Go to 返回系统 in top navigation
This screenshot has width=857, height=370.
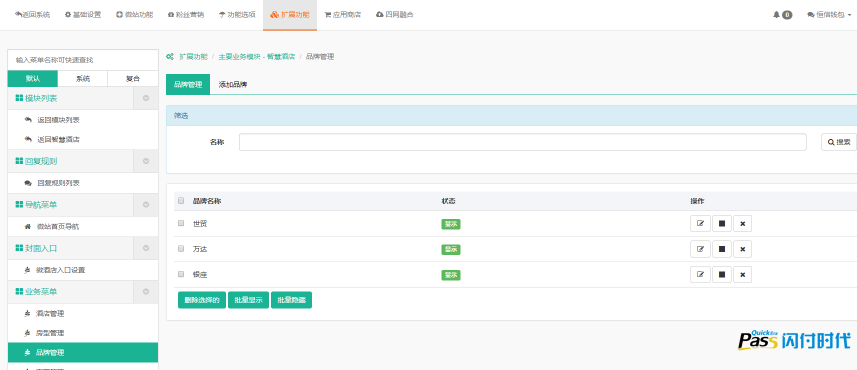[32, 15]
